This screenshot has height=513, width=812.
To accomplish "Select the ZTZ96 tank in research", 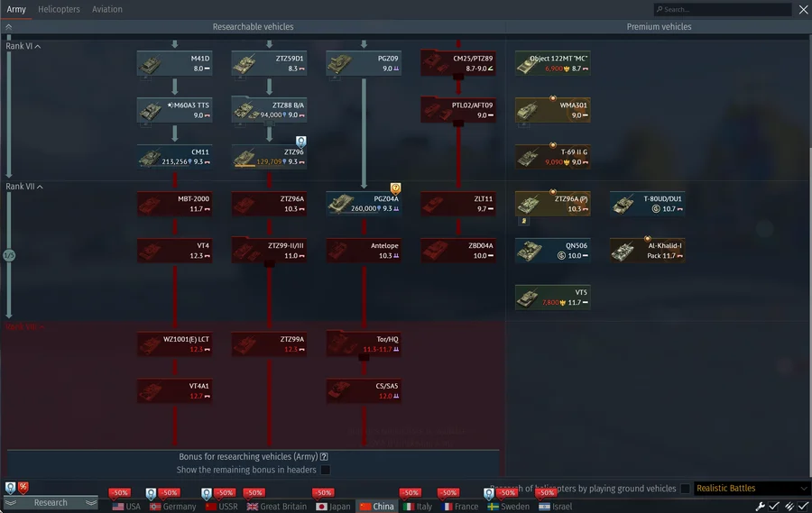I will point(269,157).
